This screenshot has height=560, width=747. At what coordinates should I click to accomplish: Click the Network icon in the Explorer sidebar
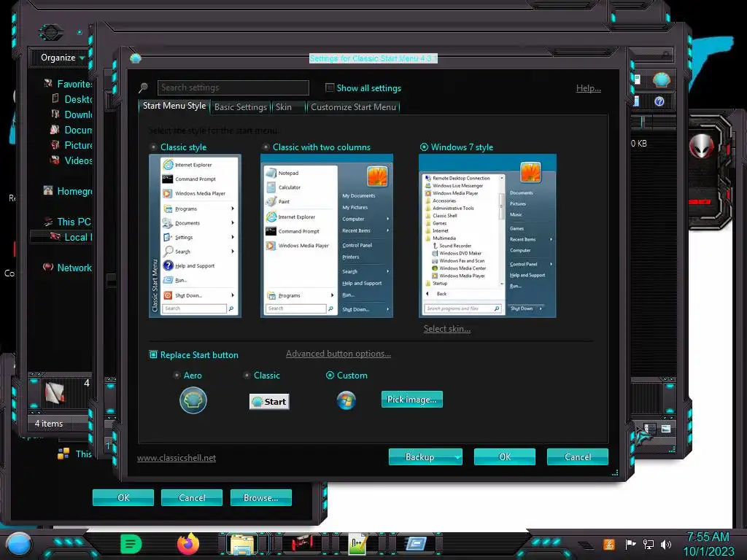click(x=48, y=267)
